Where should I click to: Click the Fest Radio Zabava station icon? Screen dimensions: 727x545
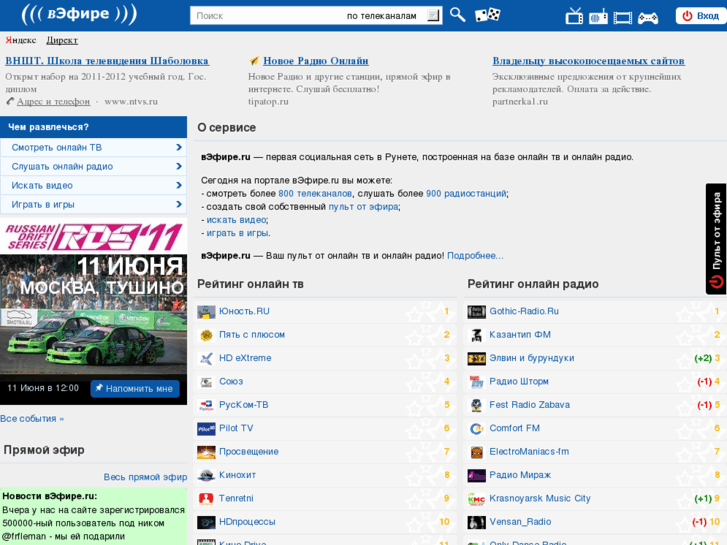(477, 405)
